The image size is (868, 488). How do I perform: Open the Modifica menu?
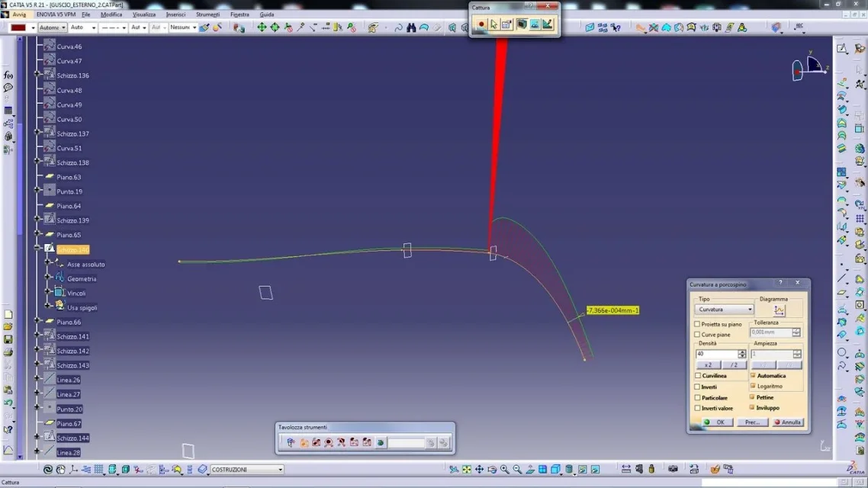[111, 14]
